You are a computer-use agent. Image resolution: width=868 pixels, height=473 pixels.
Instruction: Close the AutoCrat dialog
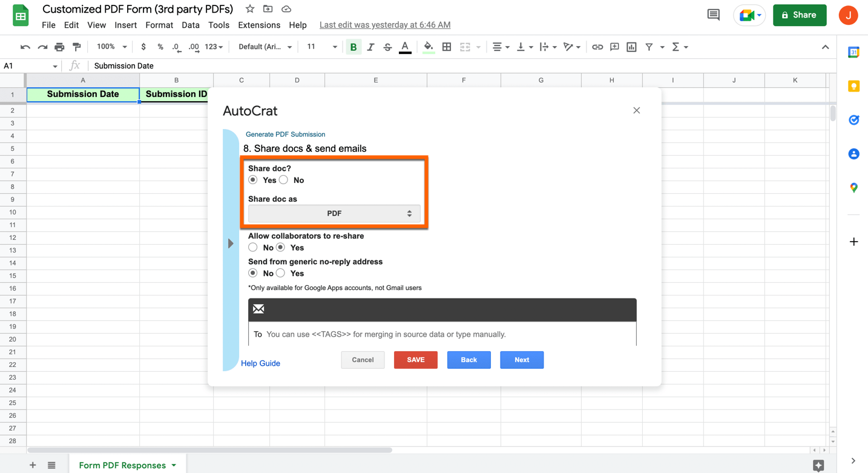click(x=637, y=110)
